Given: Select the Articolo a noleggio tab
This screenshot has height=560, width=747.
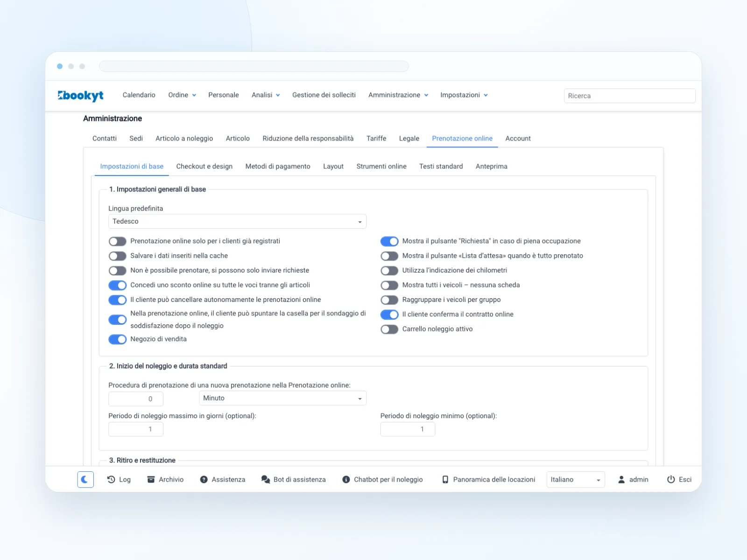Looking at the screenshot, I should [184, 138].
